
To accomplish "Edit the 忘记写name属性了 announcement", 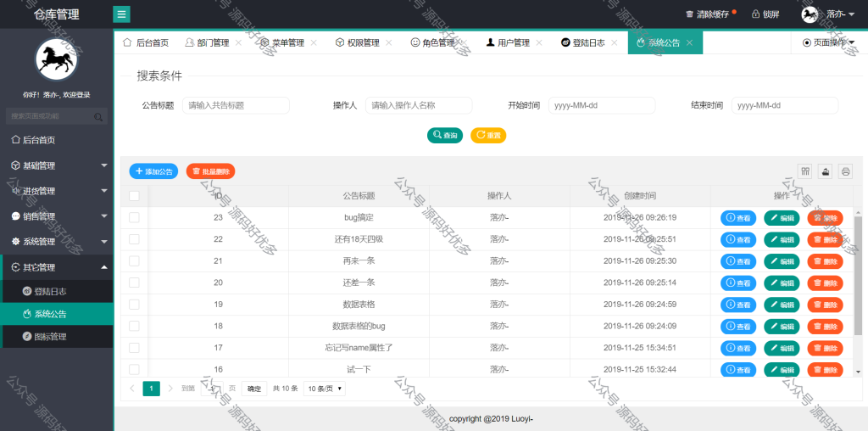I will (x=782, y=348).
